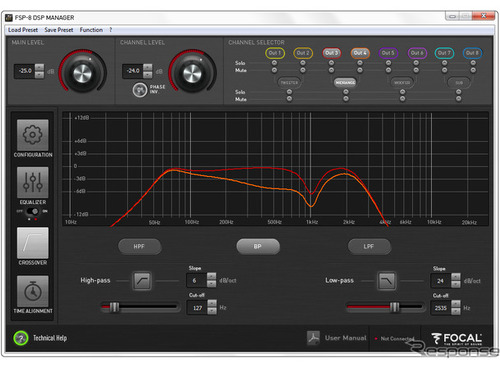Select channel Out 6
The width and height of the screenshot is (500, 367).
(417, 53)
